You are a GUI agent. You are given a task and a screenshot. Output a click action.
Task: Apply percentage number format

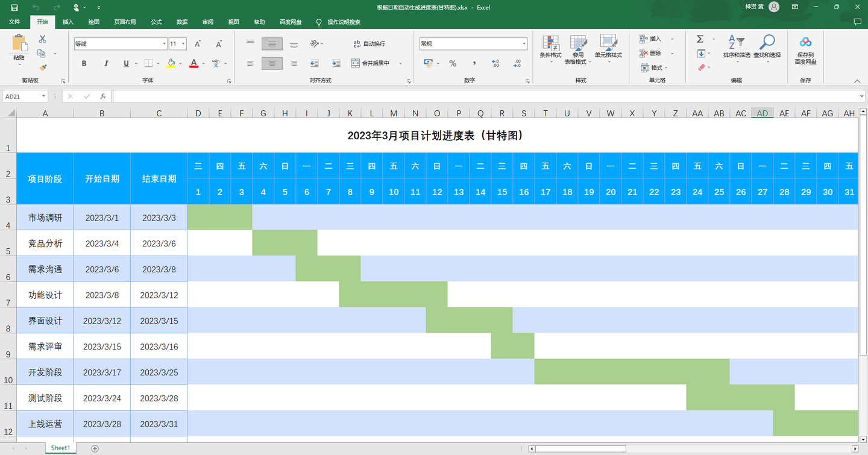pos(452,63)
